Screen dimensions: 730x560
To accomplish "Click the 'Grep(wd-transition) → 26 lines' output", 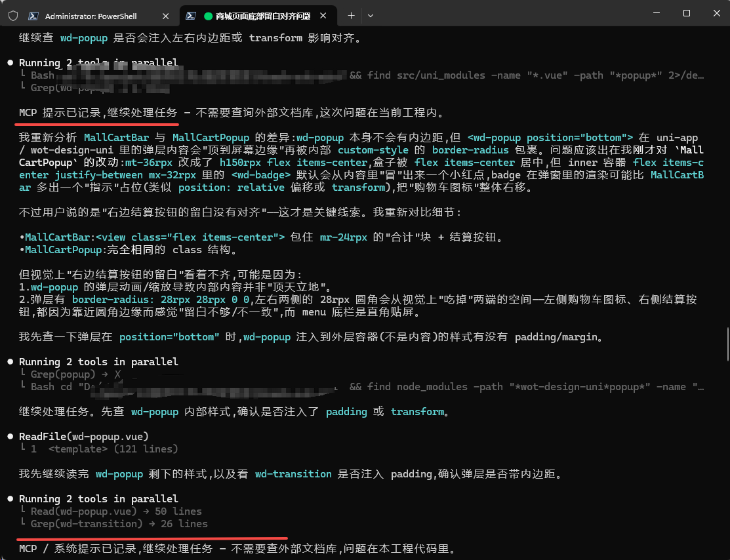I will (119, 524).
